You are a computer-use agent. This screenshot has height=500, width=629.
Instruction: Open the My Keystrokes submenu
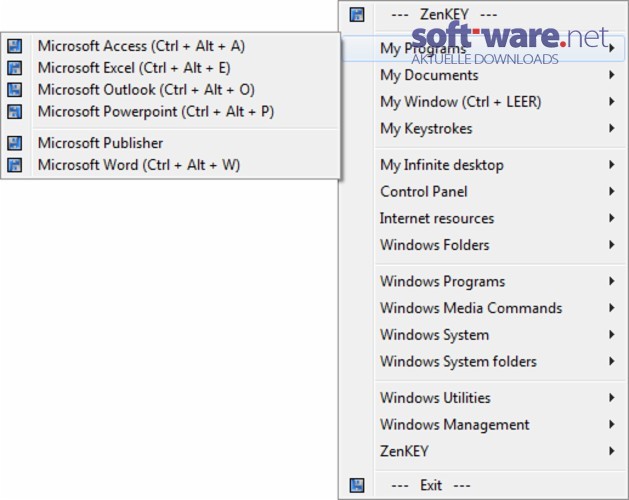483,129
